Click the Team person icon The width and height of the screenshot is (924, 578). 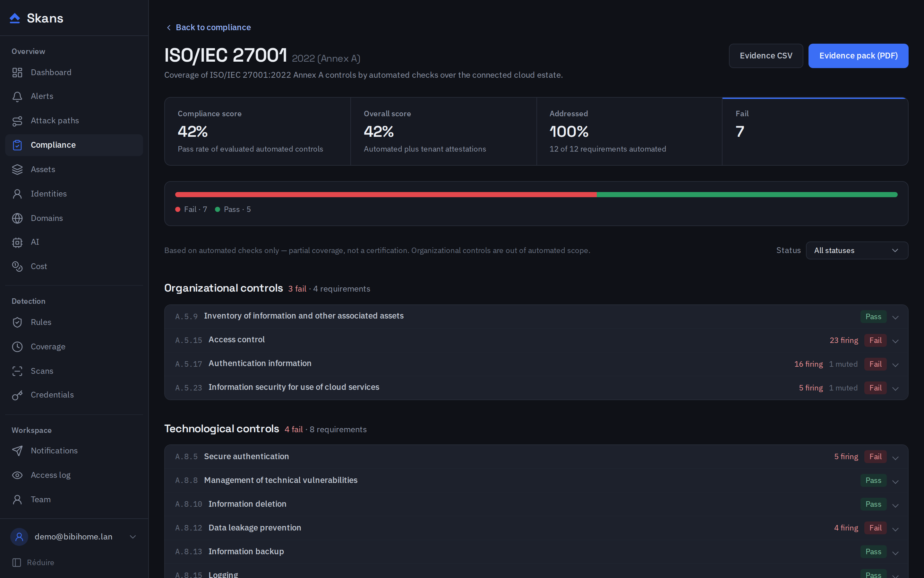(x=17, y=499)
